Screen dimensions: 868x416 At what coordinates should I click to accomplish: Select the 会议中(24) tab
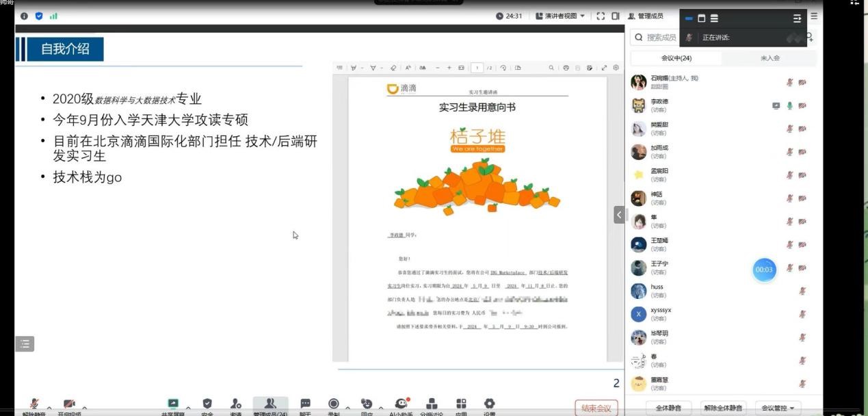coord(676,58)
